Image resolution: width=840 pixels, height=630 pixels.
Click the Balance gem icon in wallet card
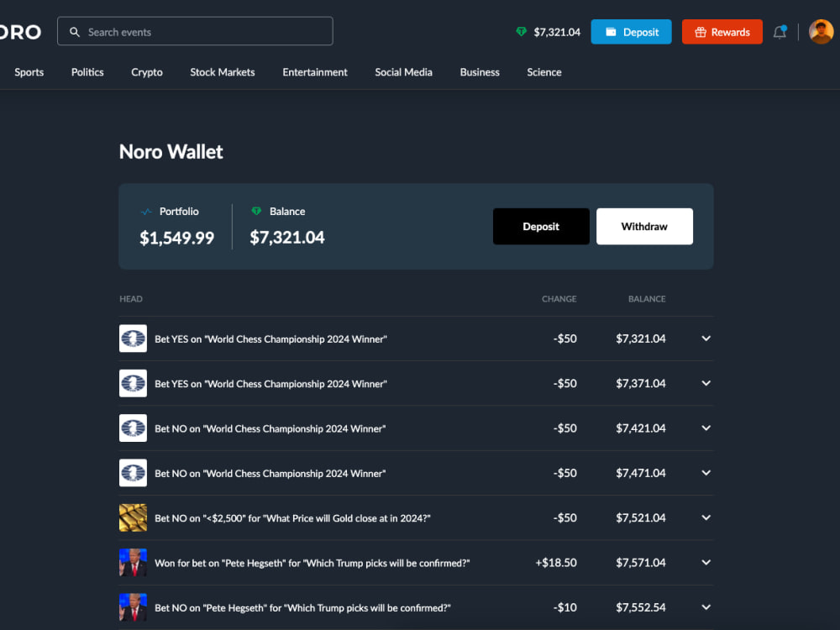pos(256,211)
